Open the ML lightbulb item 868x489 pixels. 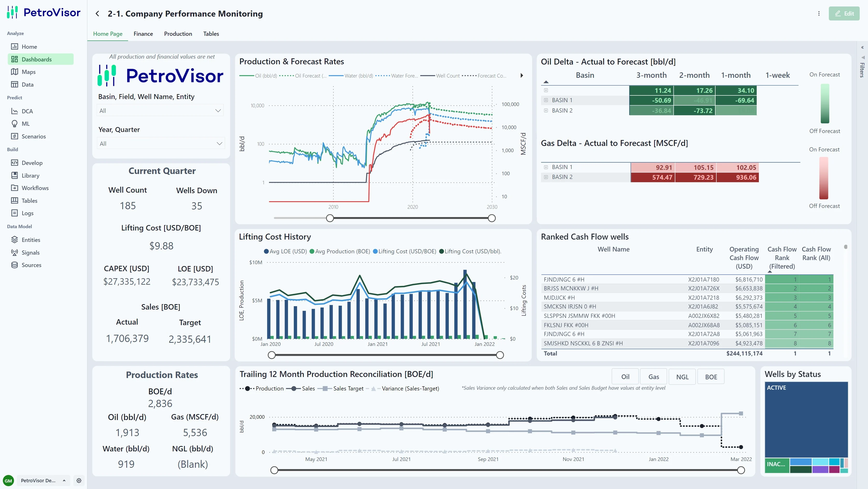[x=26, y=124]
